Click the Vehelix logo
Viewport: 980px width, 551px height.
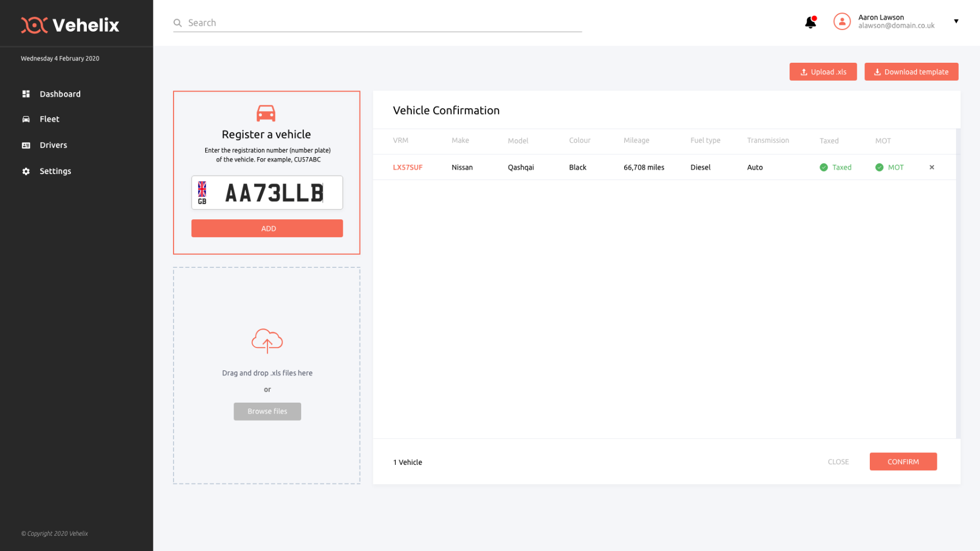[70, 25]
